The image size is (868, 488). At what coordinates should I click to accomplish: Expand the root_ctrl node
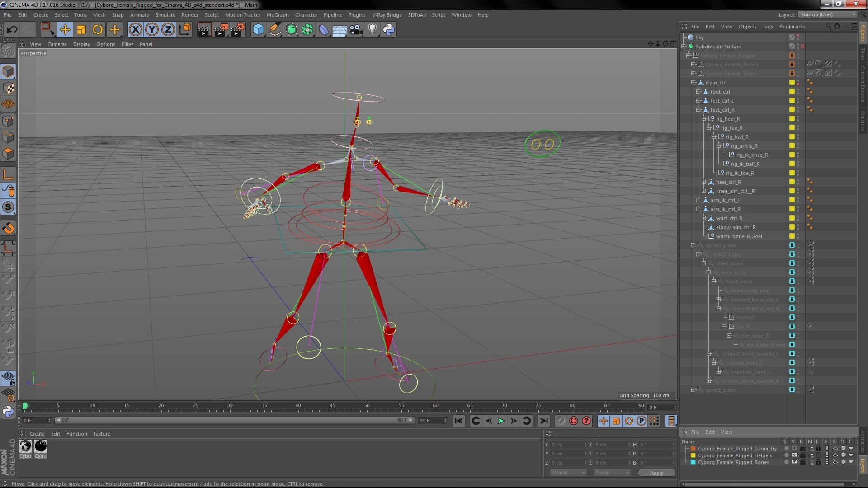tap(698, 92)
